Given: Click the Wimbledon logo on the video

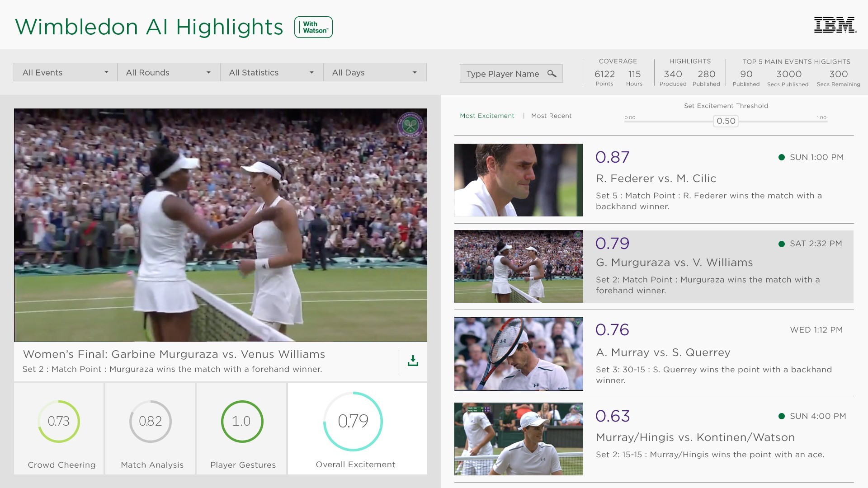Looking at the screenshot, I should [410, 125].
